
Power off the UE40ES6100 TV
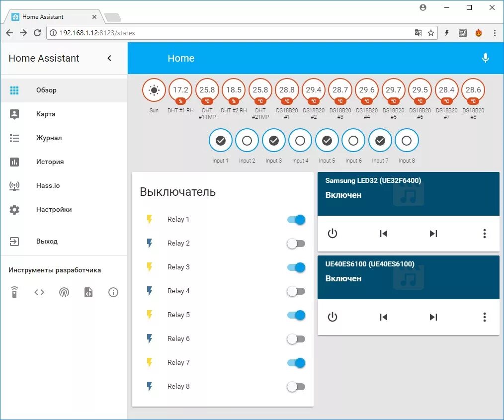pyautogui.click(x=333, y=317)
